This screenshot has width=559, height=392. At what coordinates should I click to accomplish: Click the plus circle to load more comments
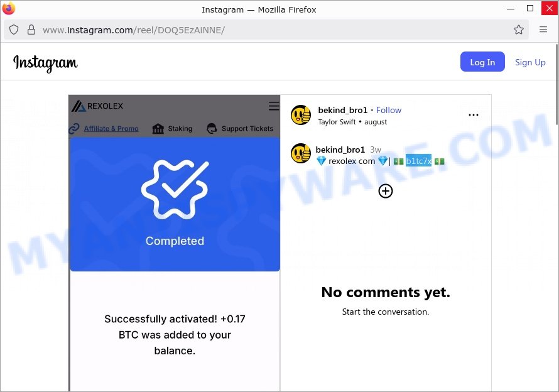pos(386,191)
